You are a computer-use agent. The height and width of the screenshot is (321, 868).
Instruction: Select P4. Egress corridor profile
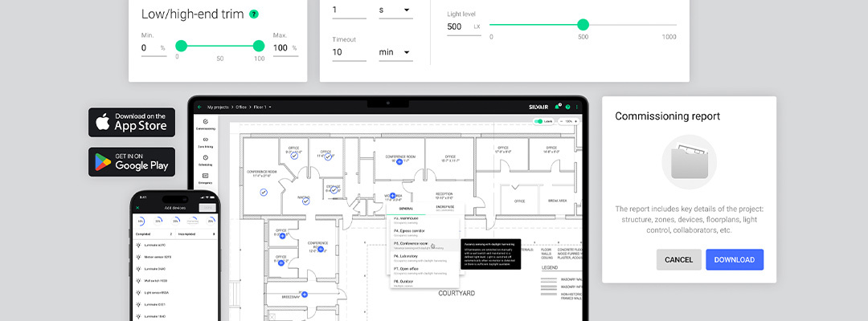[414, 232]
